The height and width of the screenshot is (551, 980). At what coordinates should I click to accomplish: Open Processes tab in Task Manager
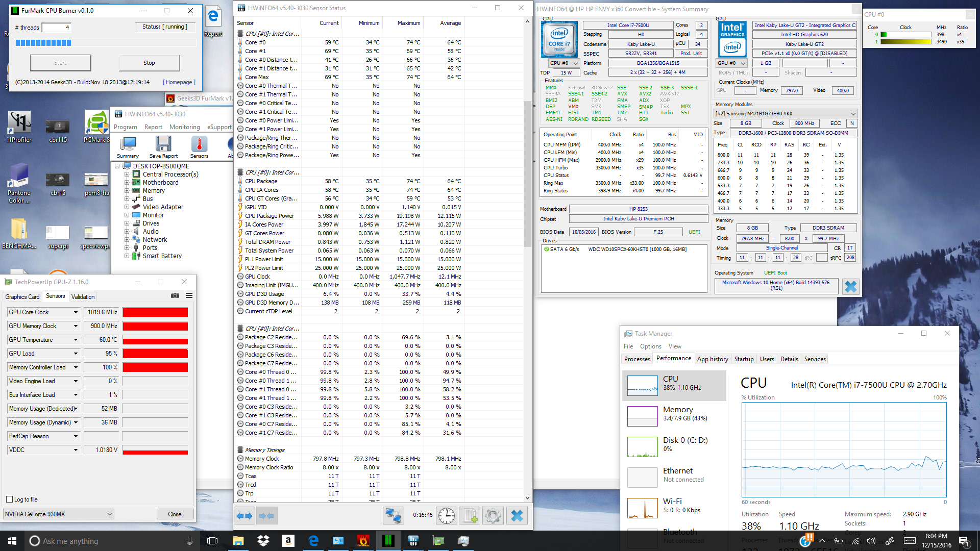point(637,359)
